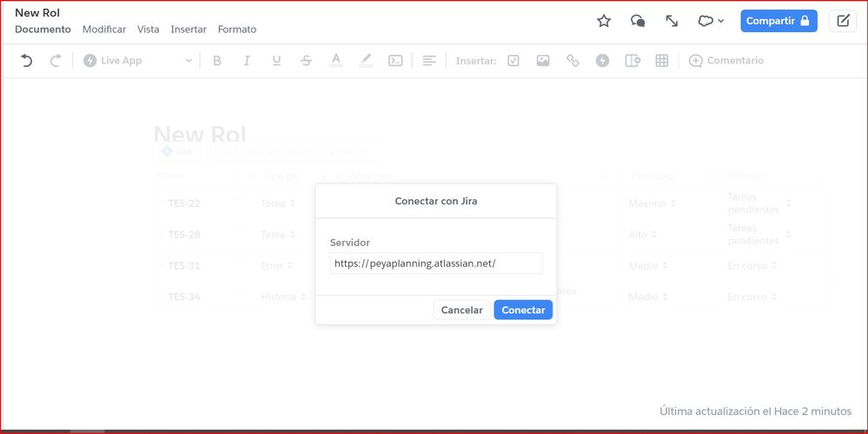
Task: Insert a link from toolbar
Action: tap(573, 60)
